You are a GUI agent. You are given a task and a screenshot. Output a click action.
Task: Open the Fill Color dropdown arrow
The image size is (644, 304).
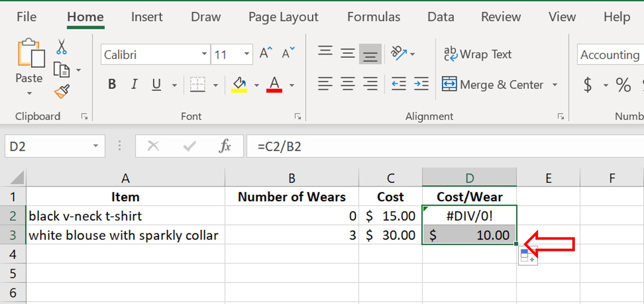[x=256, y=85]
